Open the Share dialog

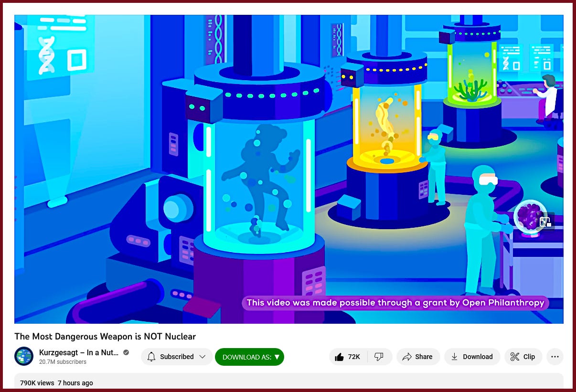418,357
